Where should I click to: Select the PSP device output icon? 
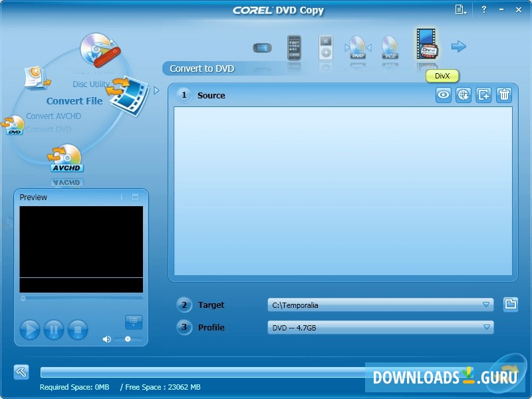[x=263, y=47]
